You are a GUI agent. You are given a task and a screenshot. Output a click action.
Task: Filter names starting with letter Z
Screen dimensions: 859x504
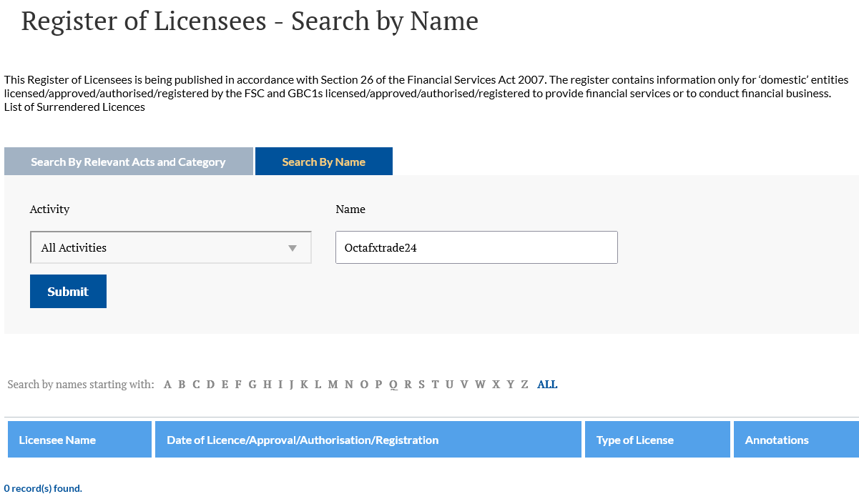pyautogui.click(x=524, y=385)
